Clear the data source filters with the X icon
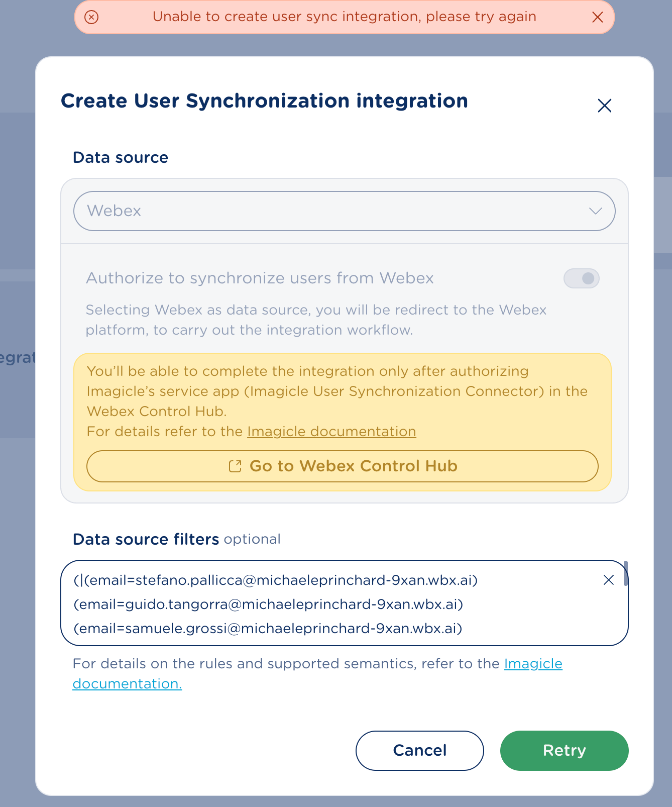 coord(608,580)
